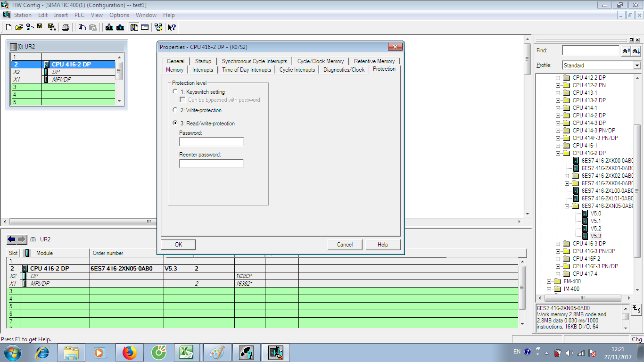The image size is (644, 362).
Task: Open the Windows Start menu orb
Action: [x=13, y=352]
